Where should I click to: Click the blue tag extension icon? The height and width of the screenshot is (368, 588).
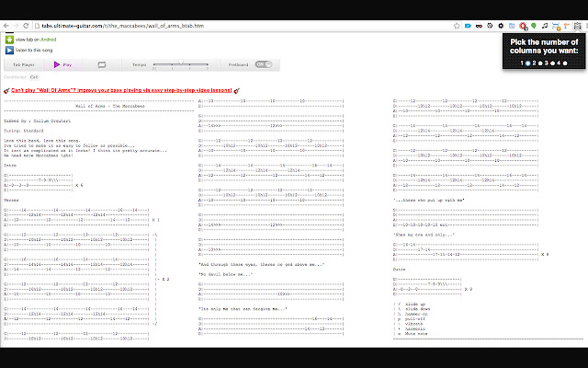(468, 26)
